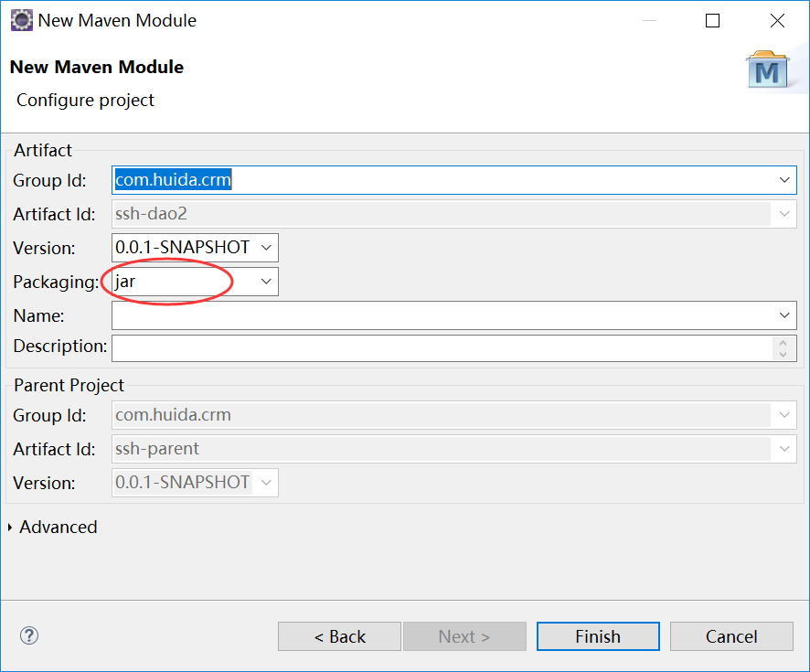Image resolution: width=810 pixels, height=672 pixels.
Task: Maximize the New Maven Module window
Action: click(x=713, y=20)
